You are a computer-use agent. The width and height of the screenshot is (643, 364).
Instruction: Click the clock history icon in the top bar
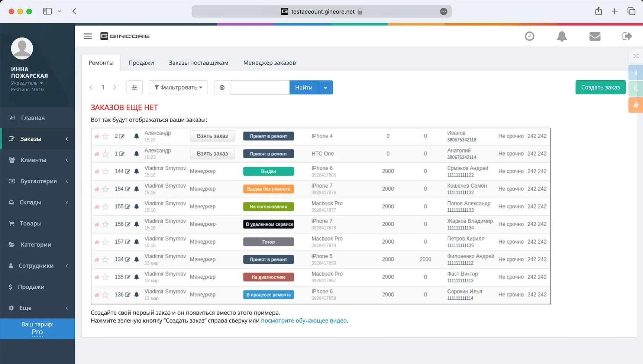coord(529,36)
